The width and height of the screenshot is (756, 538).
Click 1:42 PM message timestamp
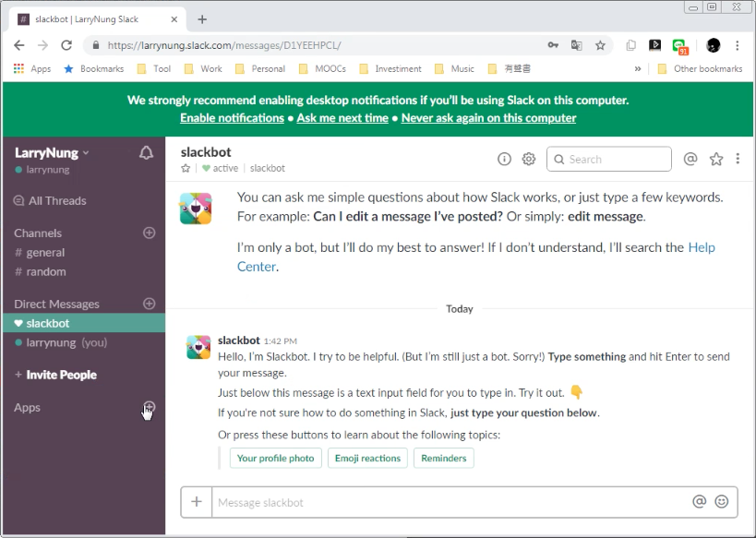(x=280, y=341)
